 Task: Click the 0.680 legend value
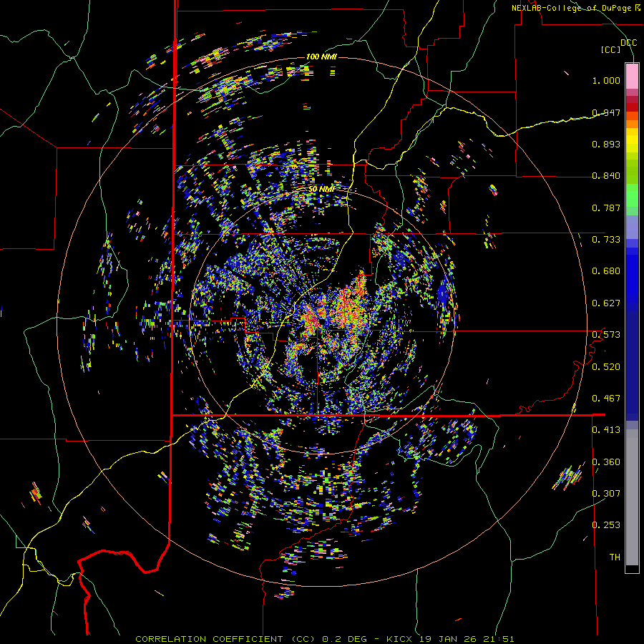click(606, 271)
